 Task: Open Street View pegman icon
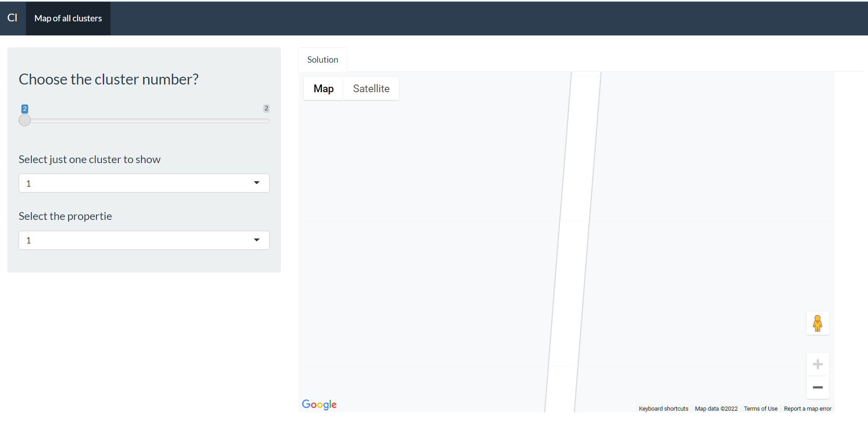pos(818,323)
